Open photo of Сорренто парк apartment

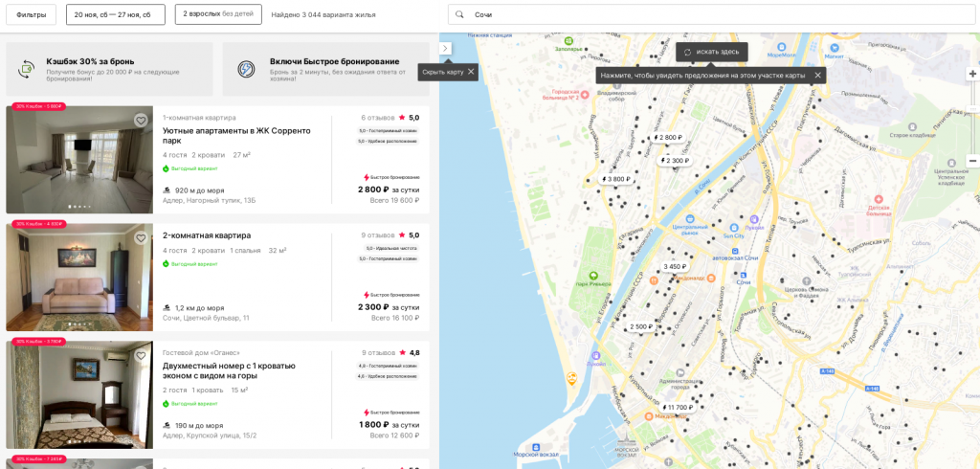click(79, 160)
